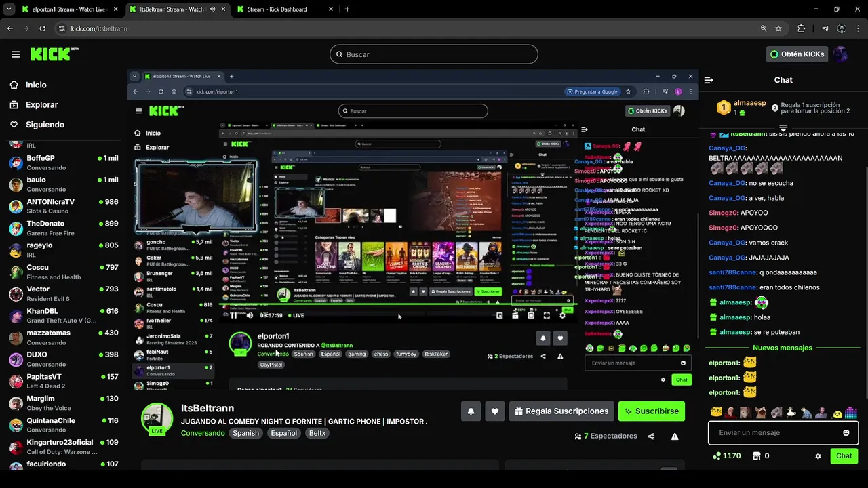Jump to Nuevos mensajes in chat
This screenshot has height=488, width=868.
point(783,348)
